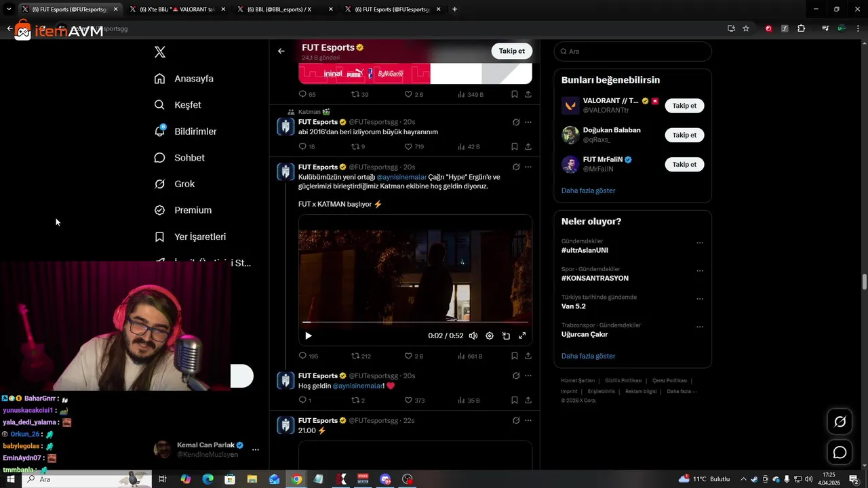Open the Van 5.2 trend
This screenshot has height=488, width=868.
point(574,306)
